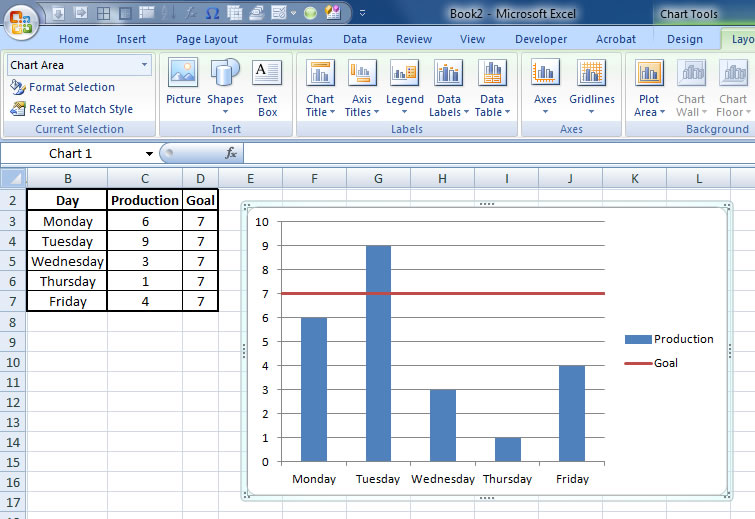Open the Data Table options
755x519 pixels.
[x=491, y=88]
